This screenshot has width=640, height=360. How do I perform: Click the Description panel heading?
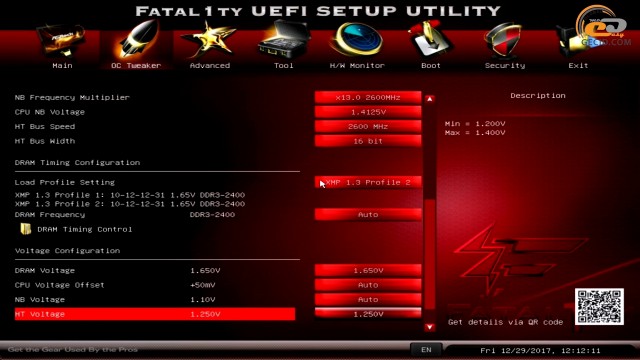(x=538, y=96)
